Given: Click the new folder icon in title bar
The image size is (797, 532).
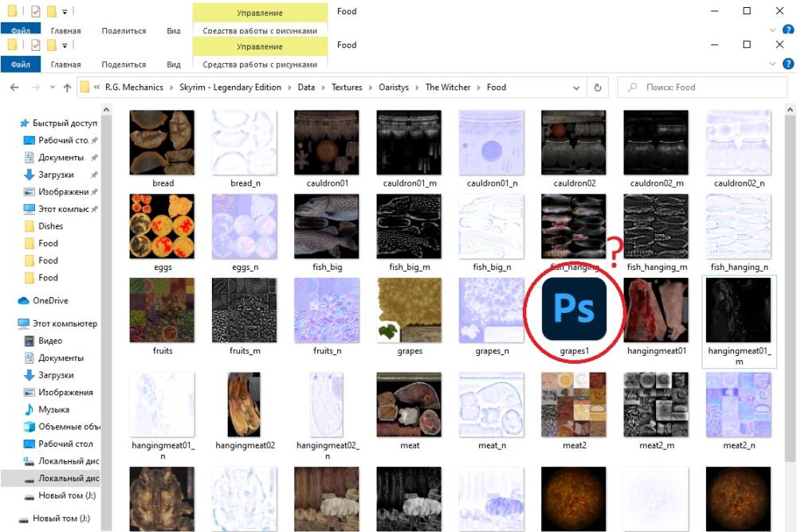Looking at the screenshot, I should click(51, 45).
